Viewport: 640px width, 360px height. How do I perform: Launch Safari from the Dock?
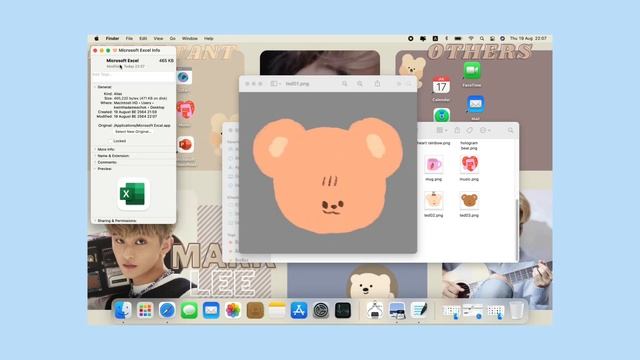coord(167,311)
